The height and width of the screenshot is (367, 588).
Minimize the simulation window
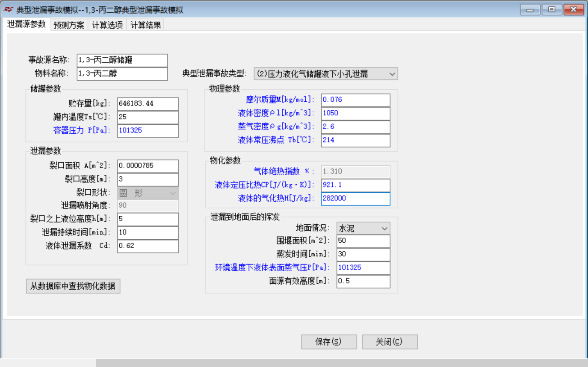pos(530,9)
